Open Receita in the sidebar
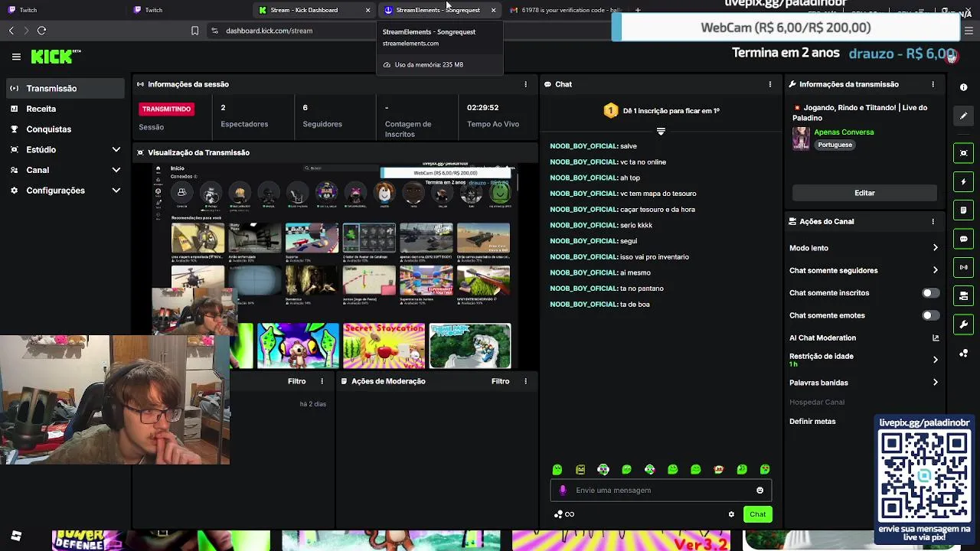The width and height of the screenshot is (980, 551). pos(65,109)
